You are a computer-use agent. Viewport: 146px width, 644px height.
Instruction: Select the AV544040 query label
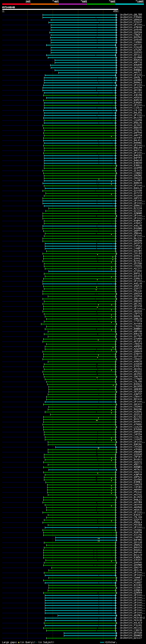click(x=8, y=8)
